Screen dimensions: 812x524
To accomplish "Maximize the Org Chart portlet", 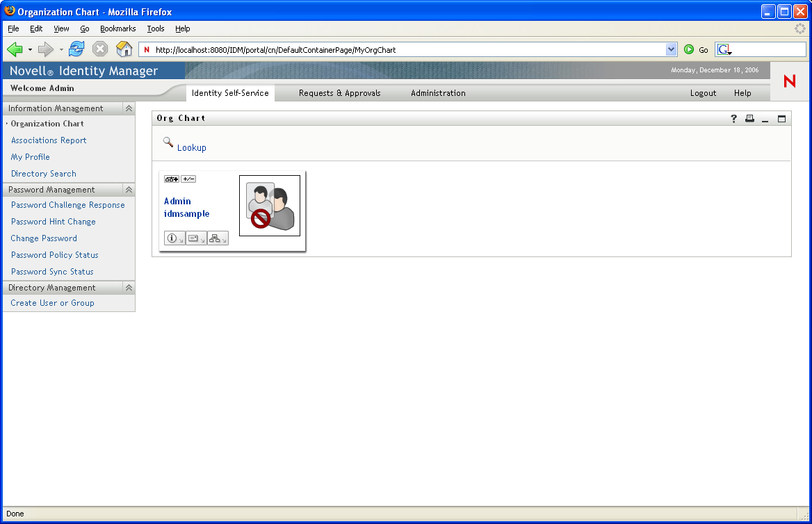I will (781, 119).
